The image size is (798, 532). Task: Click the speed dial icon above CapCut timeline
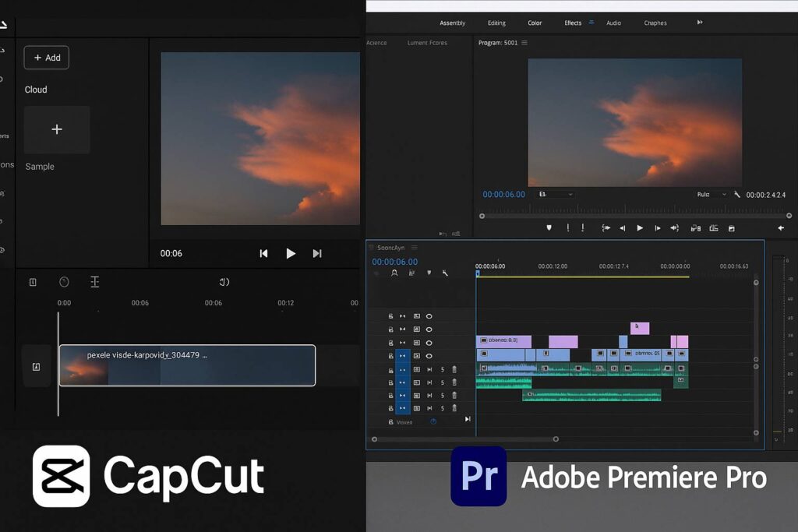coord(64,282)
